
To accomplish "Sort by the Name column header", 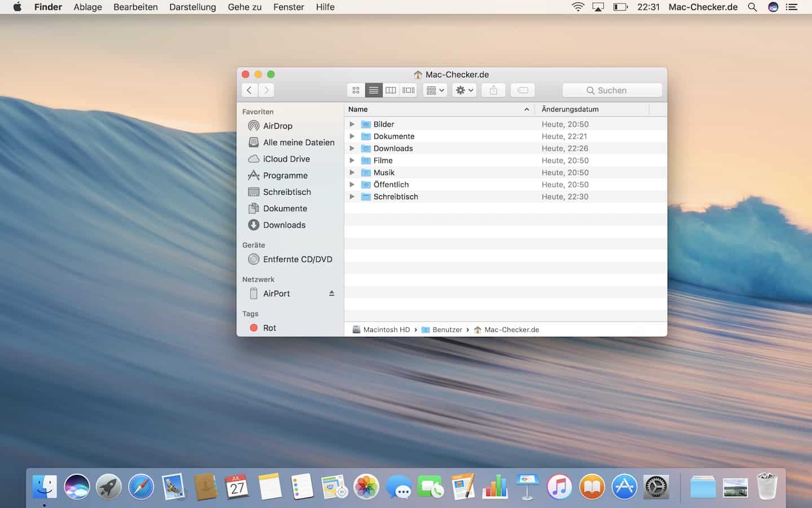I will (439, 110).
